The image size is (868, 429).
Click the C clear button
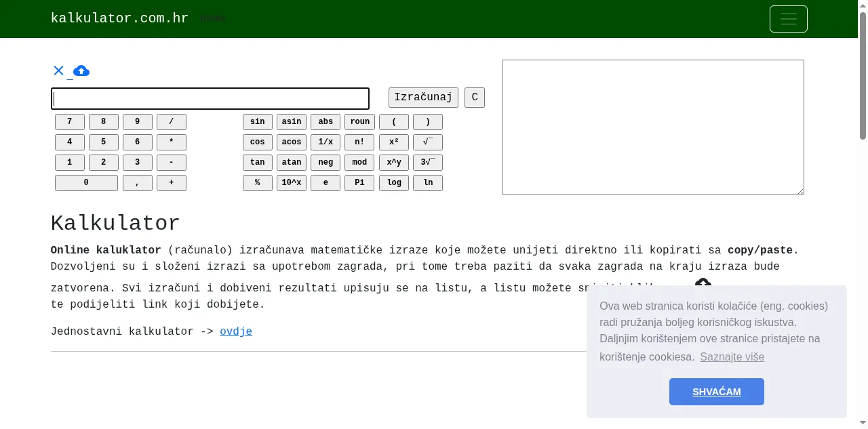[x=475, y=97]
